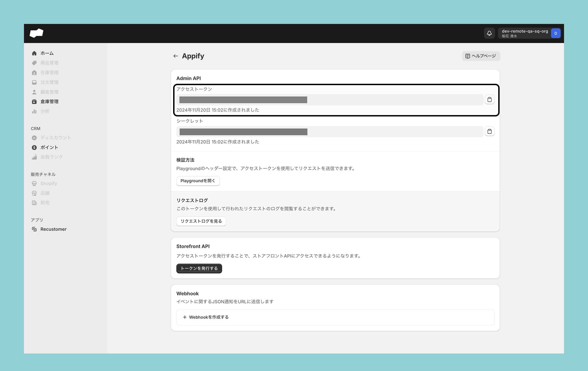The width and height of the screenshot is (588, 371).
Task: Open the Shopify sales channel
Action: 49,184
